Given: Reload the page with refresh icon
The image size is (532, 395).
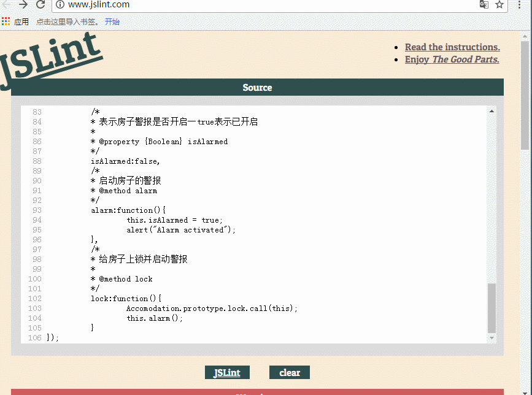Looking at the screenshot, I should click(40, 4).
